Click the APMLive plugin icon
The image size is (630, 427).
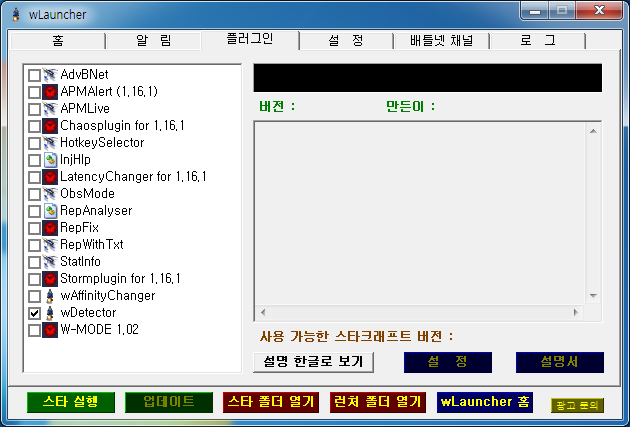pyautogui.click(x=50, y=109)
